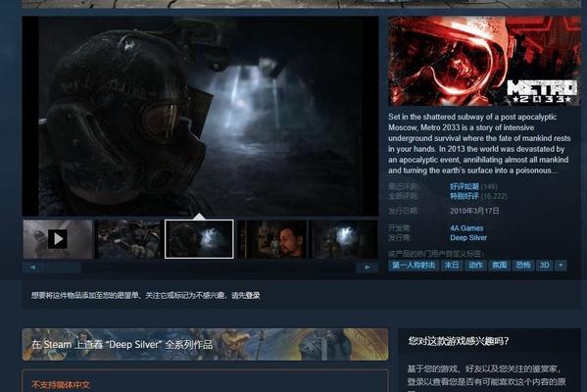
Task: Select the 恐怖 tag
Action: [523, 266]
